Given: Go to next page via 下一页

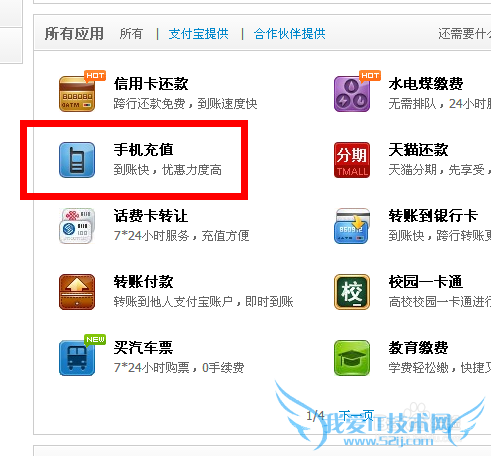Looking at the screenshot, I should click(x=356, y=415).
